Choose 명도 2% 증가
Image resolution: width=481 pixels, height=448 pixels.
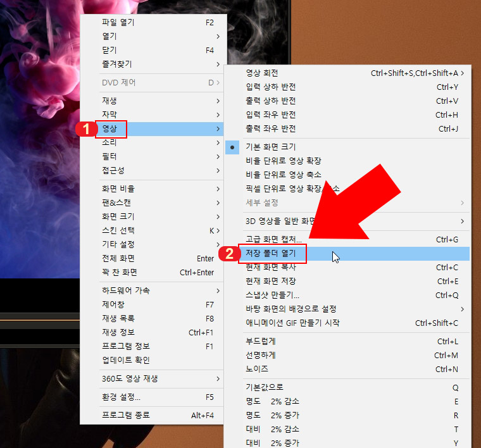pos(347,416)
